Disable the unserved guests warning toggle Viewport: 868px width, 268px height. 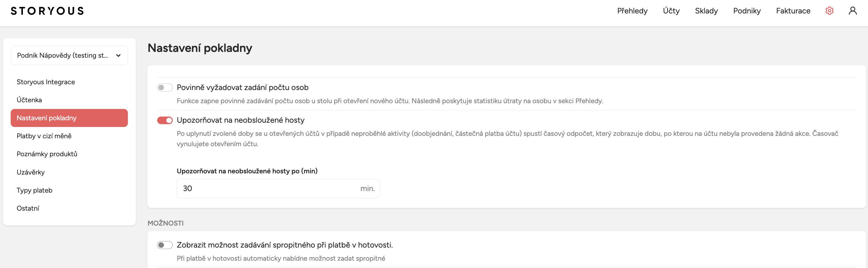[x=165, y=120]
